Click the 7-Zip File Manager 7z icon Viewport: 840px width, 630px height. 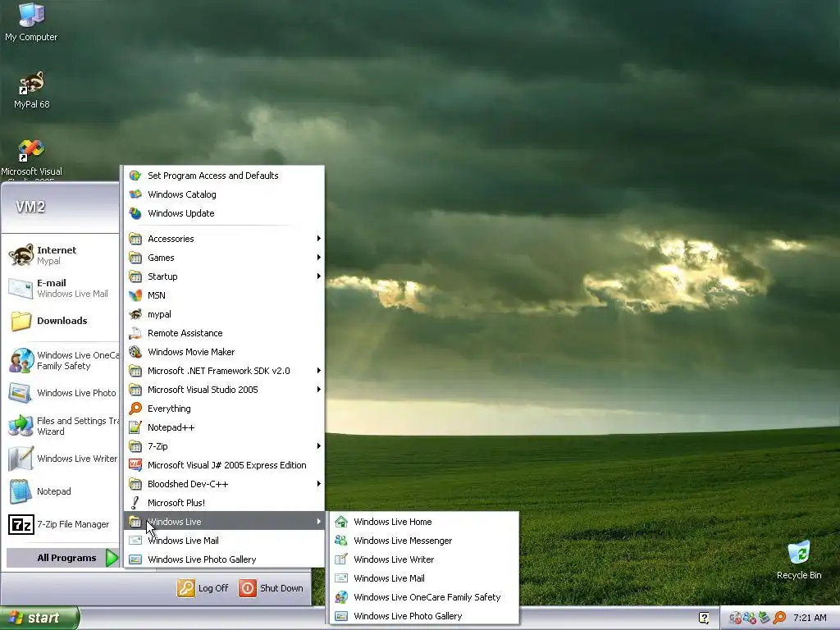click(x=21, y=524)
